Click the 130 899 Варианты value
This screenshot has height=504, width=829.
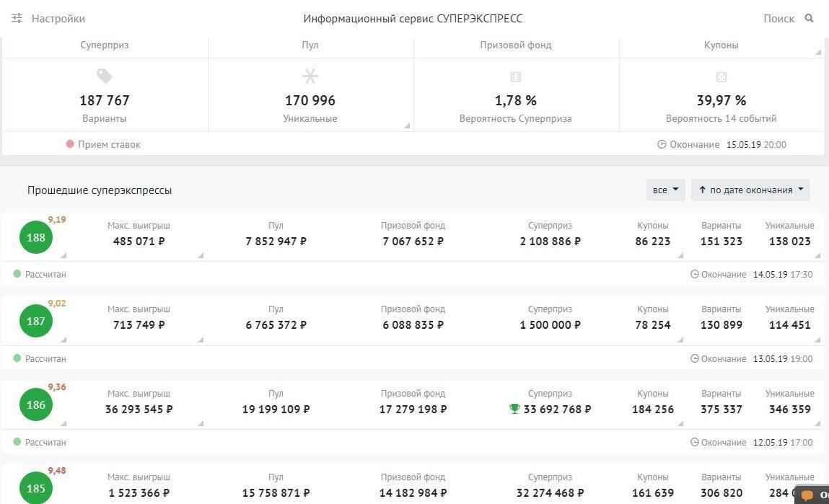click(x=721, y=325)
